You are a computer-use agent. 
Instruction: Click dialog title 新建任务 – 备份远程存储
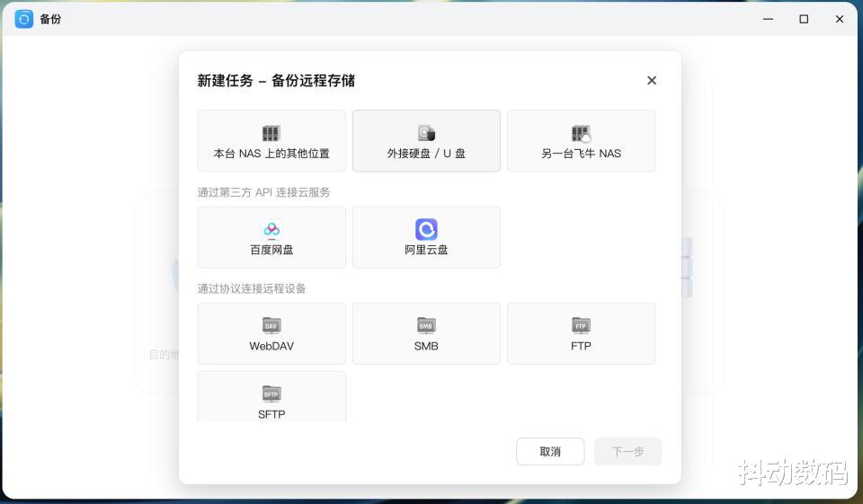click(x=276, y=80)
